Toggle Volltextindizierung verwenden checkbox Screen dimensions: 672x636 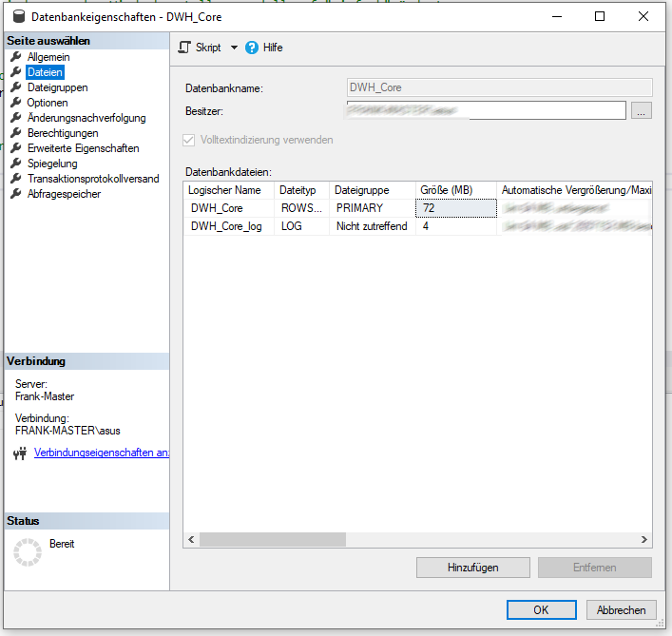(x=188, y=140)
